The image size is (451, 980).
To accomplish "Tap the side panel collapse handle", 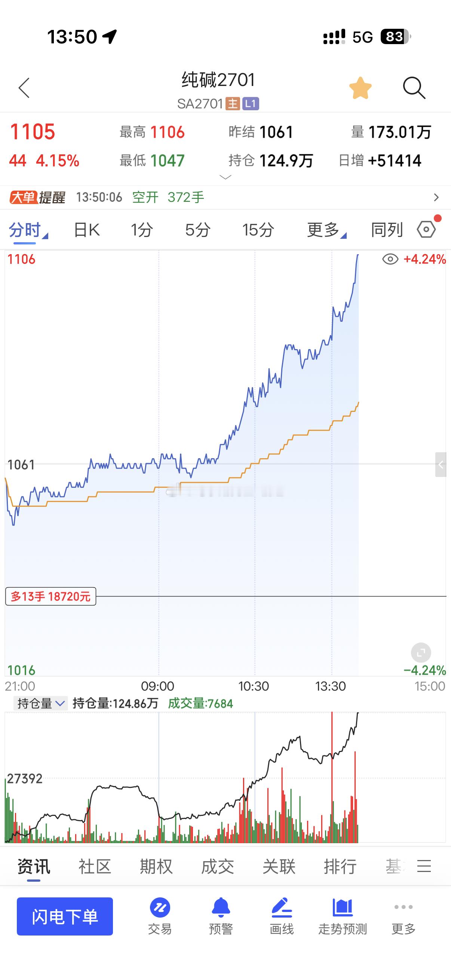I will 441,465.
